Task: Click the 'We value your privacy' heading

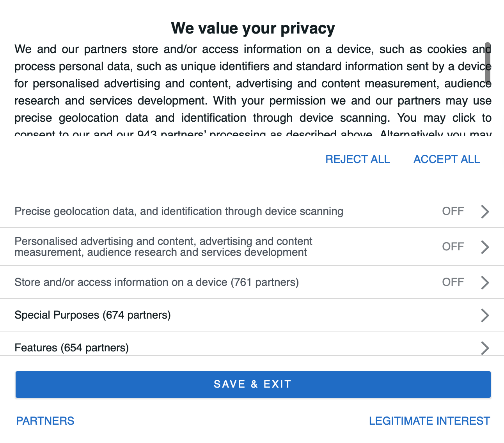Action: (253, 28)
